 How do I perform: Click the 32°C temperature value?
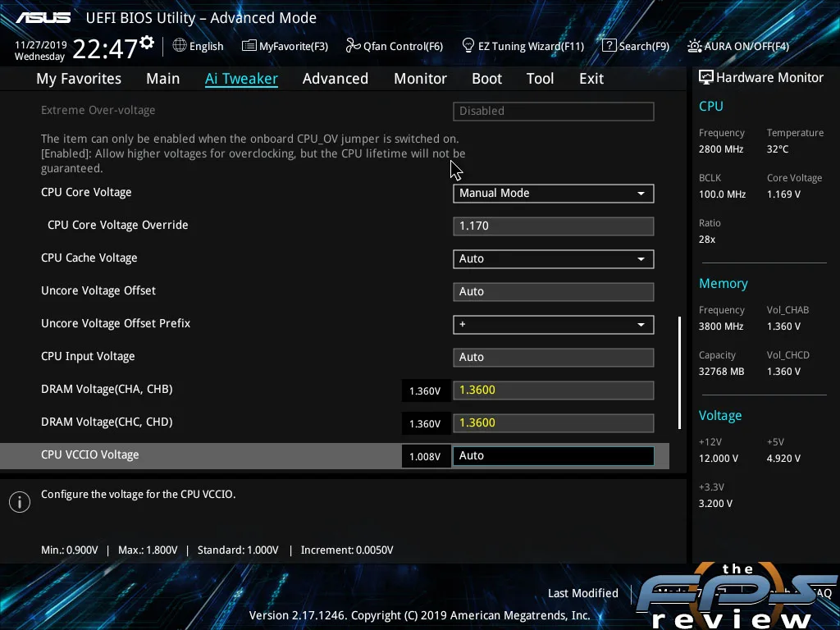point(778,149)
